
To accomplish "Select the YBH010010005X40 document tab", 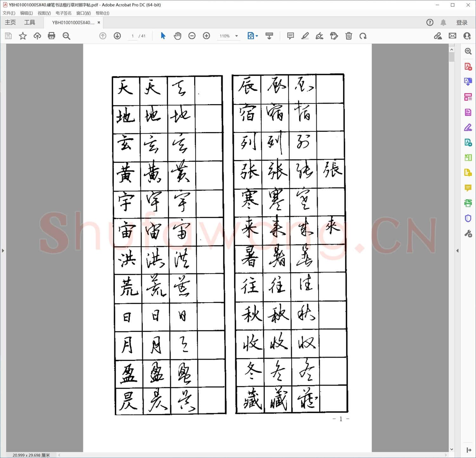I will [x=73, y=23].
